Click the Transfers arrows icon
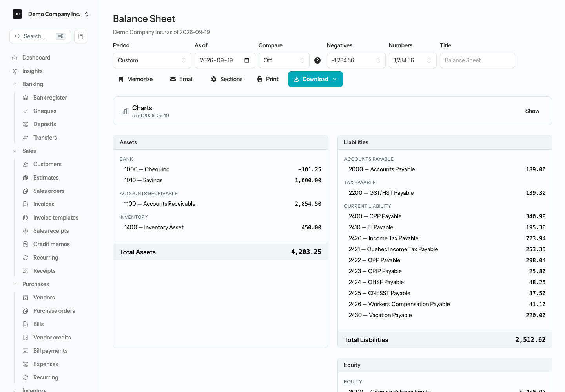This screenshot has width=565, height=392. (26, 138)
